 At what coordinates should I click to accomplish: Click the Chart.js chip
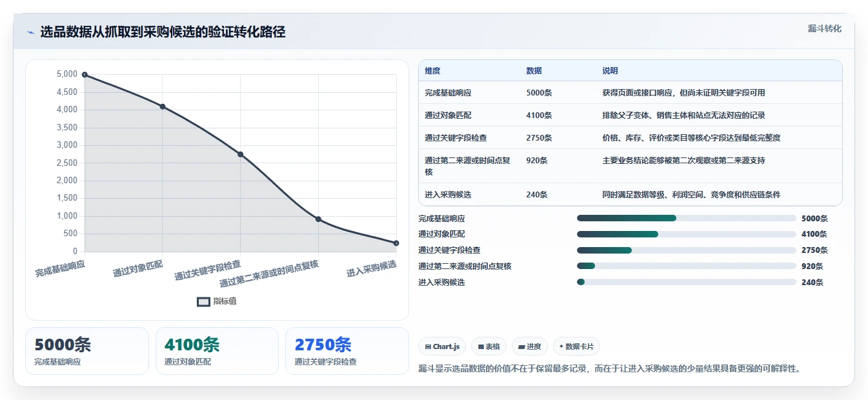click(x=442, y=346)
